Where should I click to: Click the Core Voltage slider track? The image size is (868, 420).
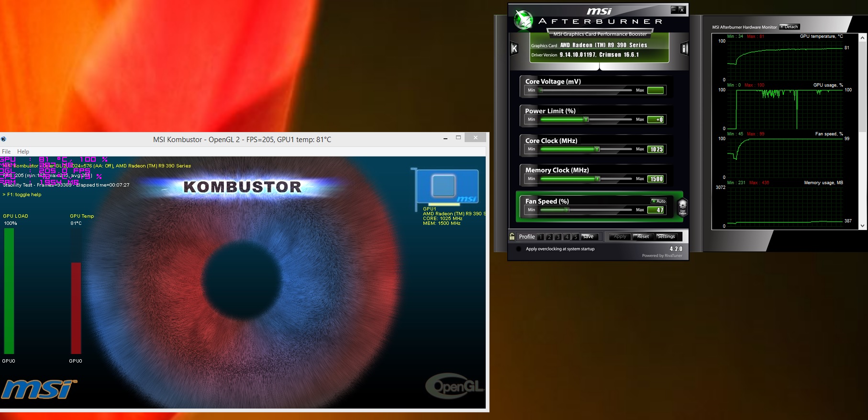point(586,90)
